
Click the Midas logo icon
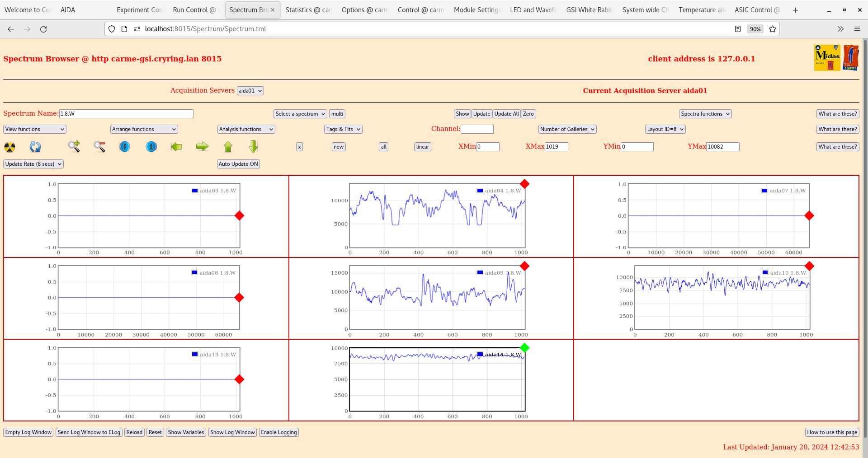827,58
